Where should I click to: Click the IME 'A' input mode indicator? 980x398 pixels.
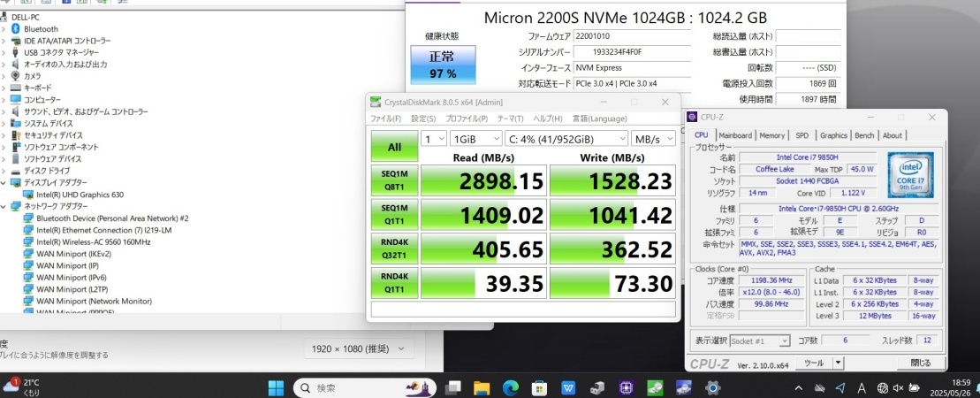click(862, 388)
